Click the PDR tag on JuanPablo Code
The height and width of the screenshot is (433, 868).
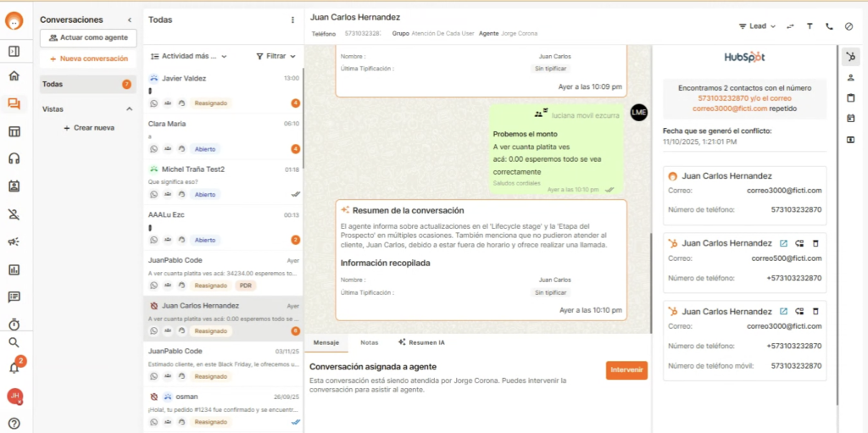pyautogui.click(x=245, y=286)
